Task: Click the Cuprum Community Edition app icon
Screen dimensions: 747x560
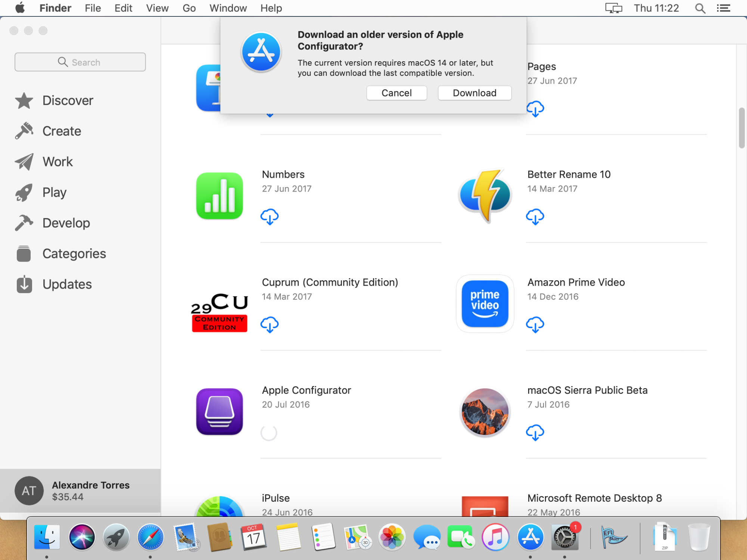Action: tap(220, 312)
